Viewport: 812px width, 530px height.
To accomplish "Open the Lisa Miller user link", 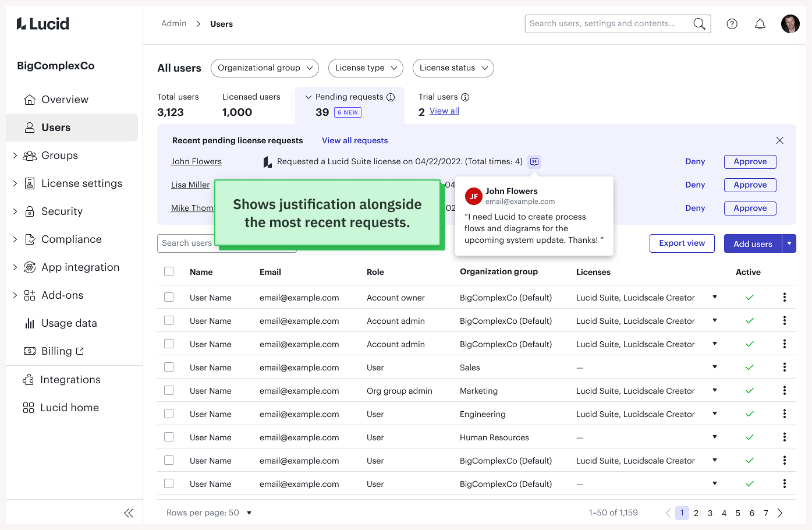I will point(190,185).
